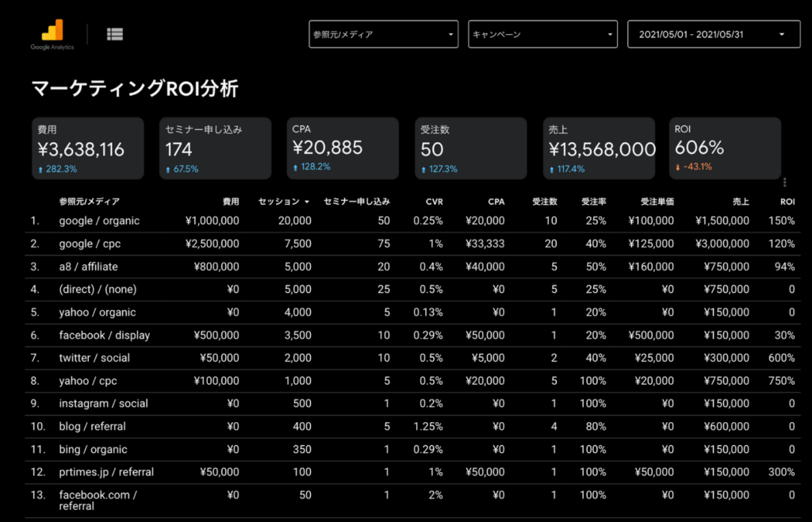Select the 費用 scorecard showing ¥3,638,116
The height and width of the screenshot is (522, 812).
tap(88, 148)
